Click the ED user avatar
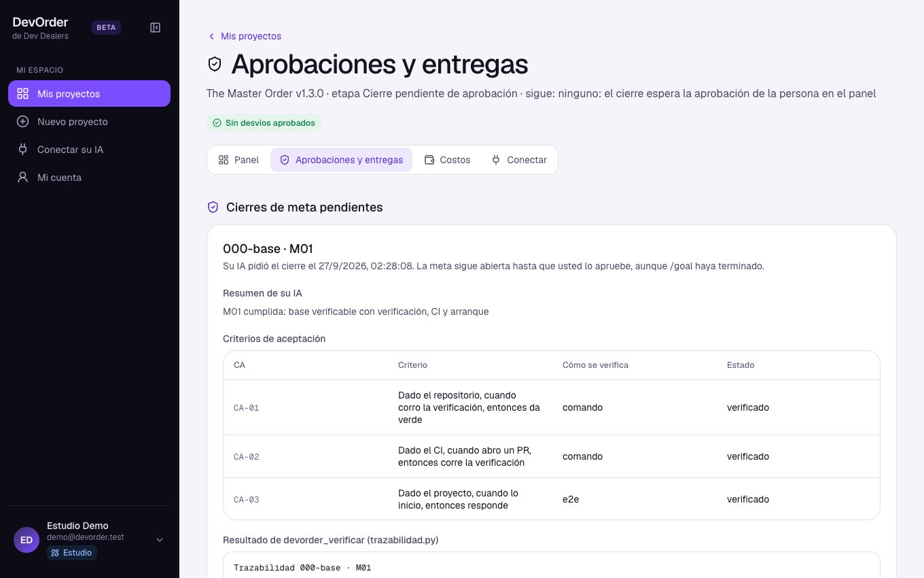The height and width of the screenshot is (578, 924). [x=26, y=540]
